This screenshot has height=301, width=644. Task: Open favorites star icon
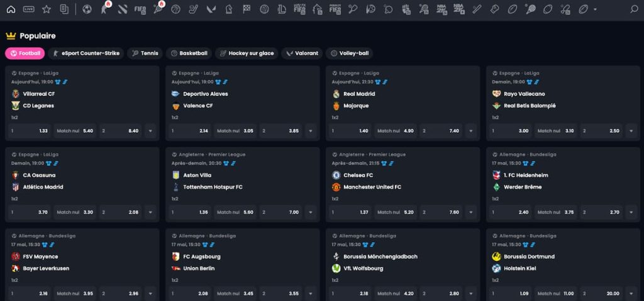(x=47, y=9)
